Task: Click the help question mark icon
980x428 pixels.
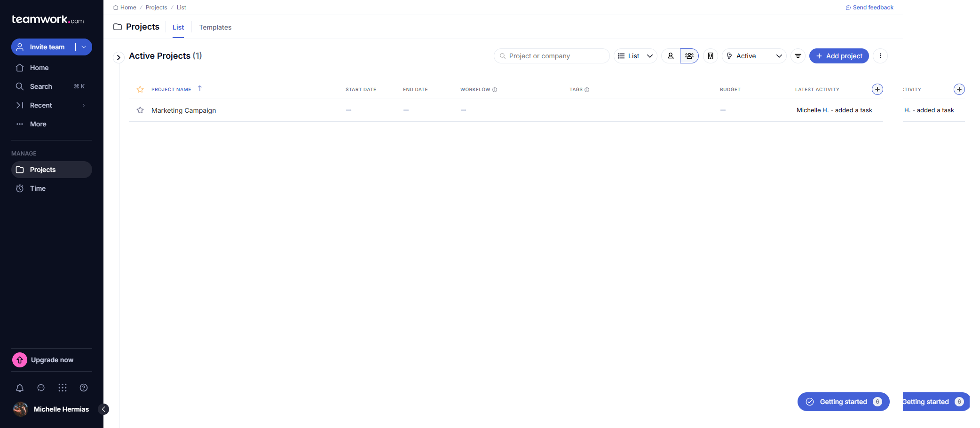Action: point(84,388)
